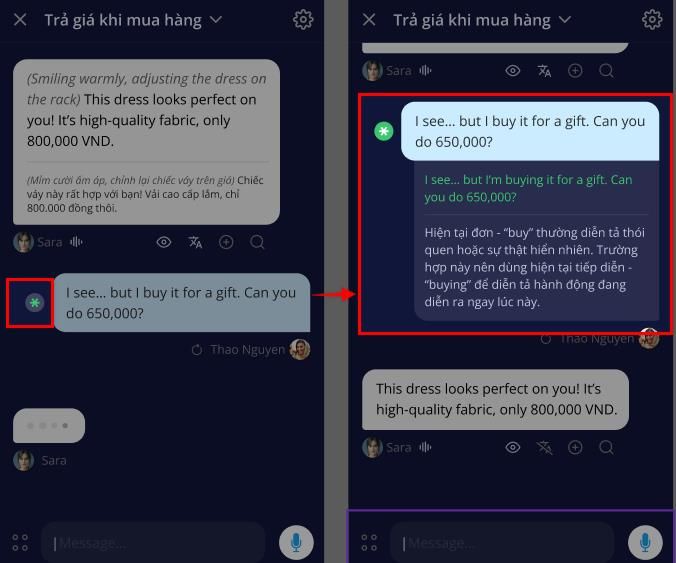676x563 pixels.
Task: Tap plus circle icon under left Sara message
Action: click(x=226, y=242)
